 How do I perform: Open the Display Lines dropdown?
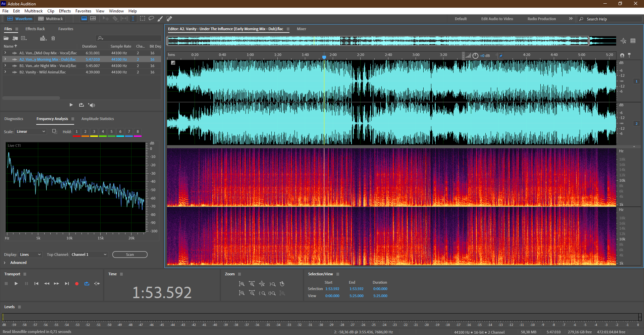tap(30, 255)
